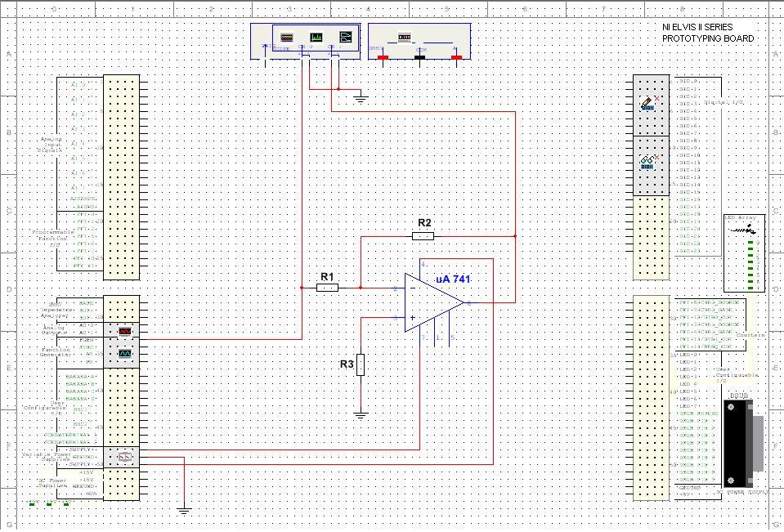
Task: Open the Bode analyzer instrument icon
Action: click(346, 37)
